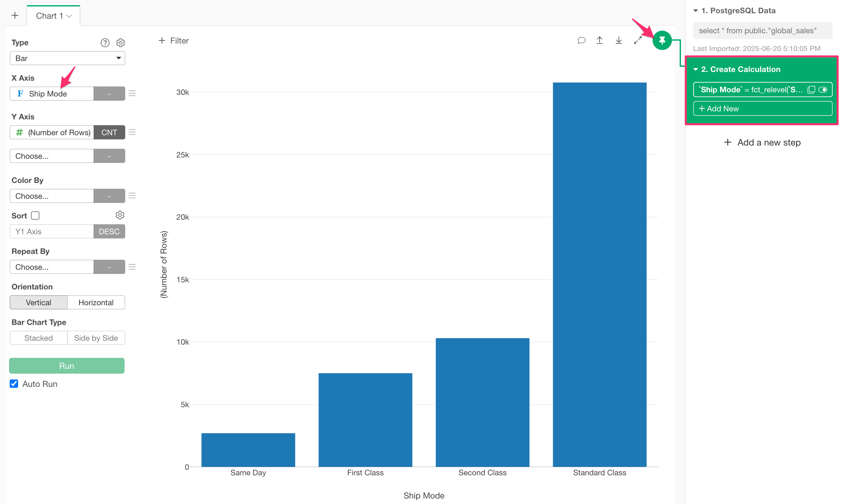Open the Bar chart type dropdown
The height and width of the screenshot is (504, 852).
(67, 58)
